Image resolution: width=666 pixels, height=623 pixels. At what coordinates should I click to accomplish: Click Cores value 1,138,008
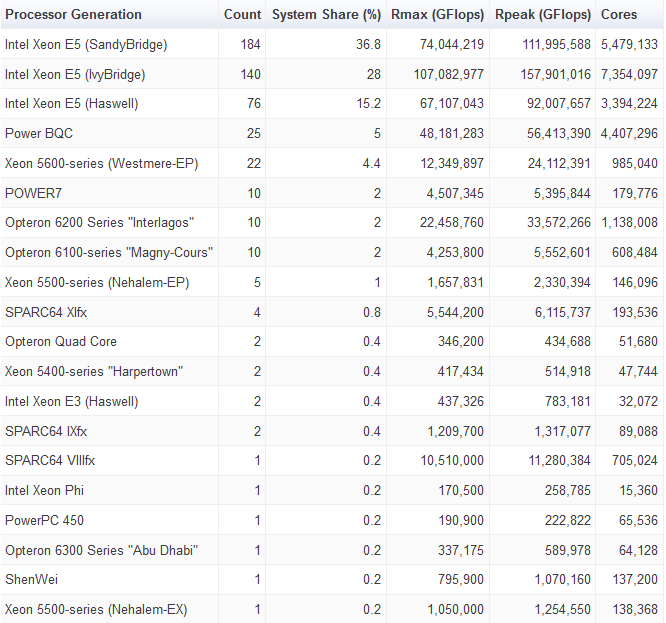630,223
